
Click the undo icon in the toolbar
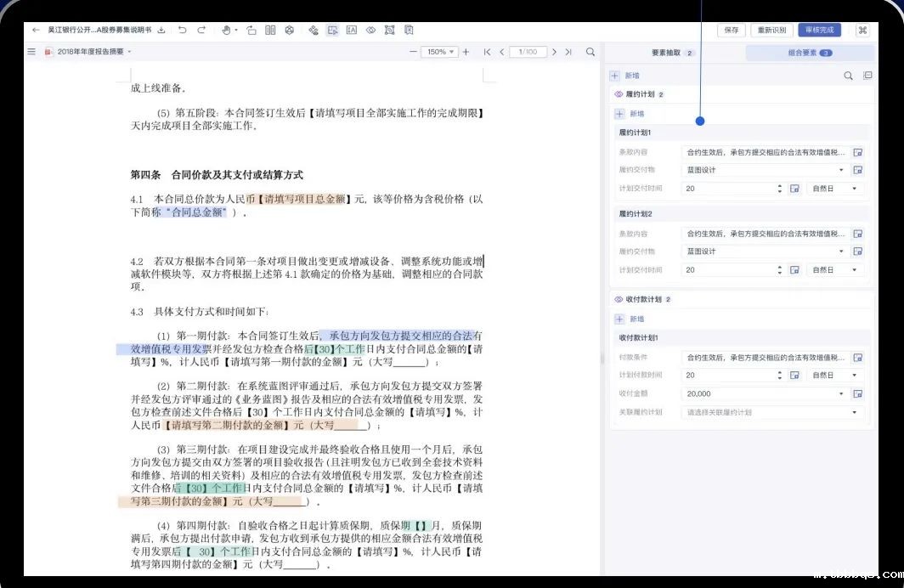[x=183, y=30]
